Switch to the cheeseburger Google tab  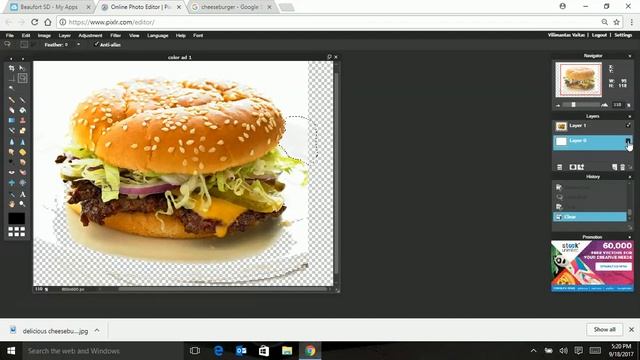point(231,7)
